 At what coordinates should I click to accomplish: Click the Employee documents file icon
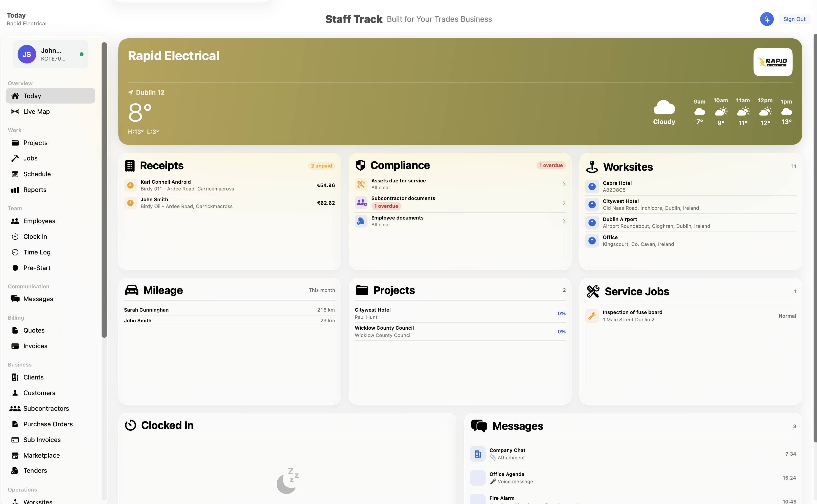click(x=361, y=221)
